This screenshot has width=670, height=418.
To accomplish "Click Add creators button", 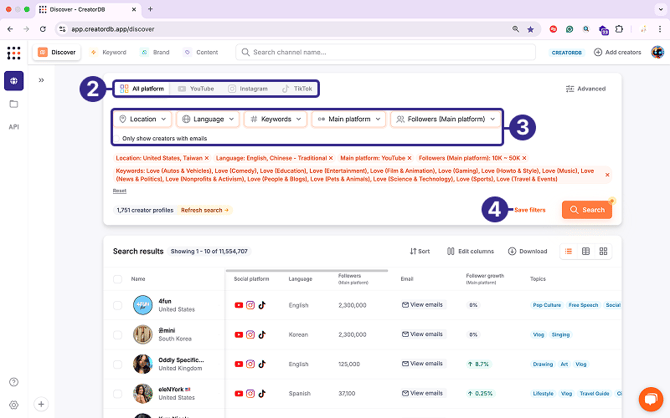I will pyautogui.click(x=617, y=52).
